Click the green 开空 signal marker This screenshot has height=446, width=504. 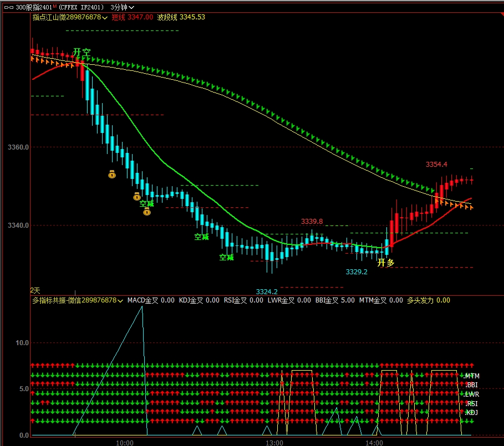click(x=82, y=53)
